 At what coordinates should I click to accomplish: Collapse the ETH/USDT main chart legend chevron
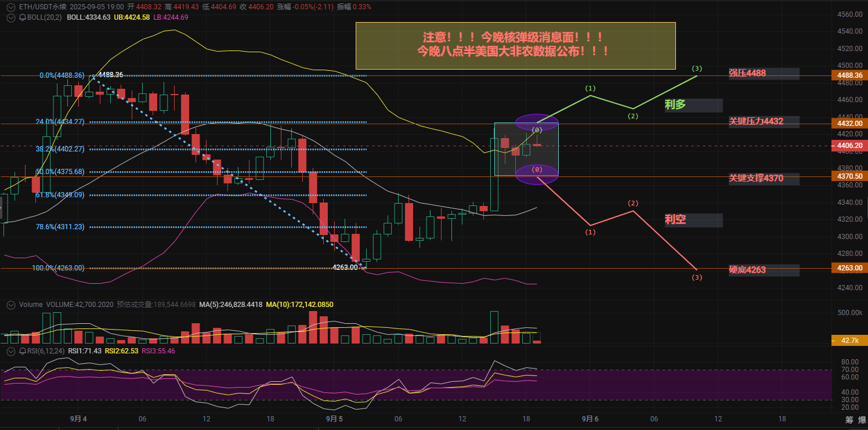[12, 7]
